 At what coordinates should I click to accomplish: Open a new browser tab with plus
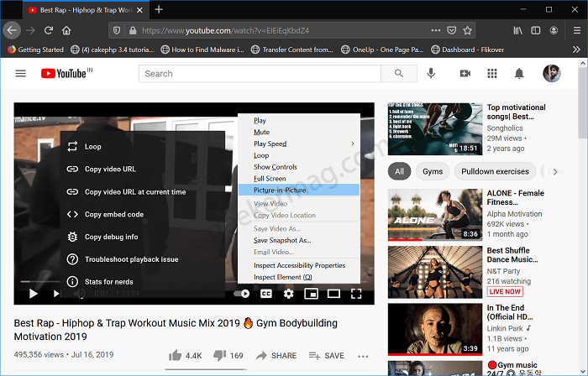pos(159,9)
